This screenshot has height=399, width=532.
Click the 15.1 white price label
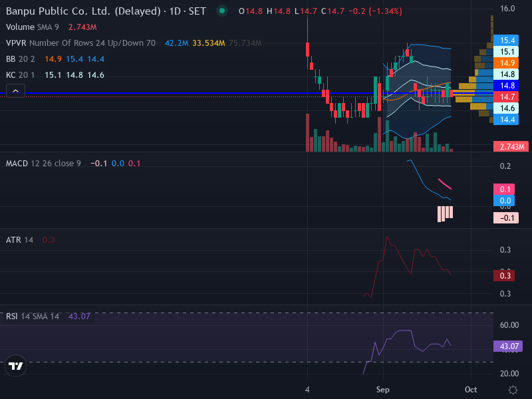pos(506,52)
